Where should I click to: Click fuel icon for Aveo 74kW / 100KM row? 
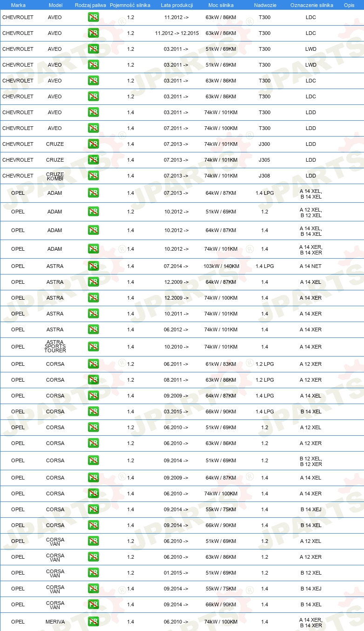coord(94,128)
